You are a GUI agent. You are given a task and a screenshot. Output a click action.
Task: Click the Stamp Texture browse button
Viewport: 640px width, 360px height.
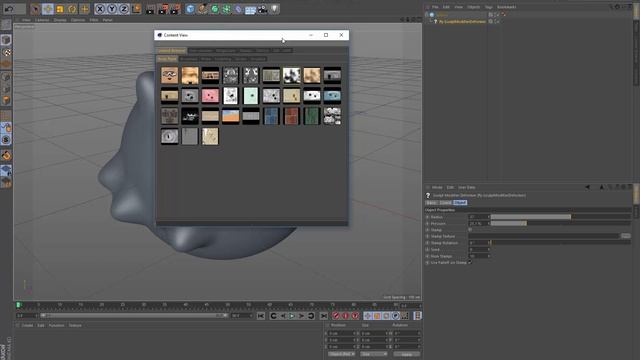[625, 236]
